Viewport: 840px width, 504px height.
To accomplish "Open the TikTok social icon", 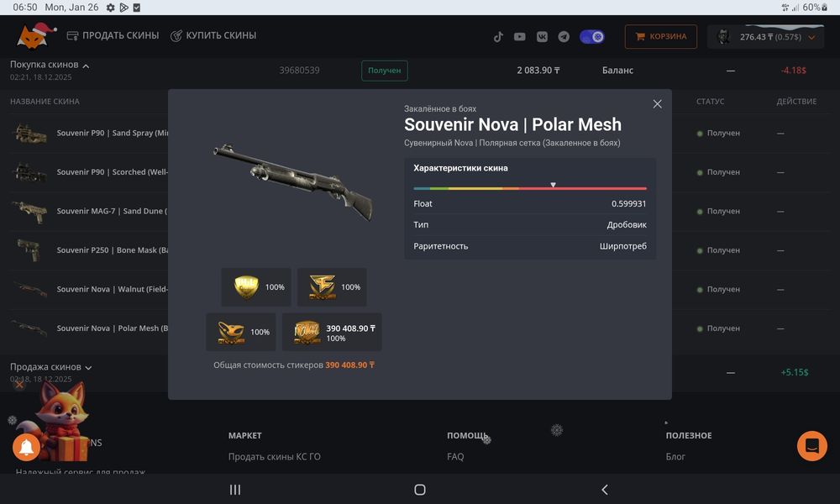I will (498, 36).
